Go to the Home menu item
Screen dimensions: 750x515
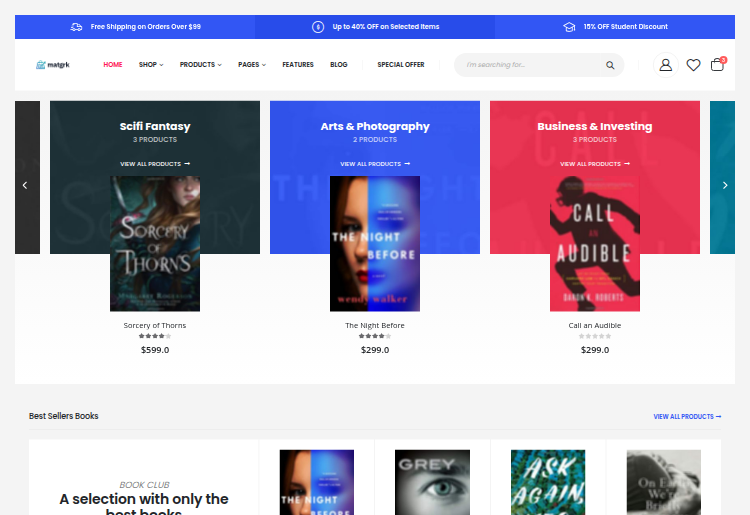tap(113, 65)
